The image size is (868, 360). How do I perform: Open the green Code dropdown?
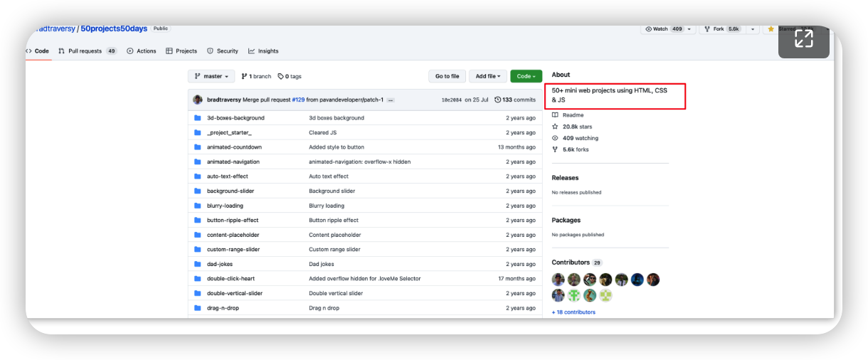coord(526,76)
